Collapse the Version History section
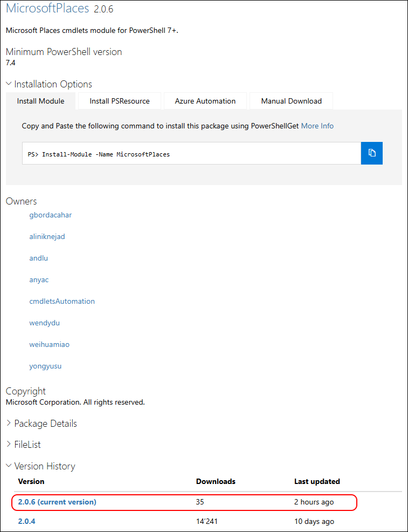The image size is (408, 532). coord(40,466)
